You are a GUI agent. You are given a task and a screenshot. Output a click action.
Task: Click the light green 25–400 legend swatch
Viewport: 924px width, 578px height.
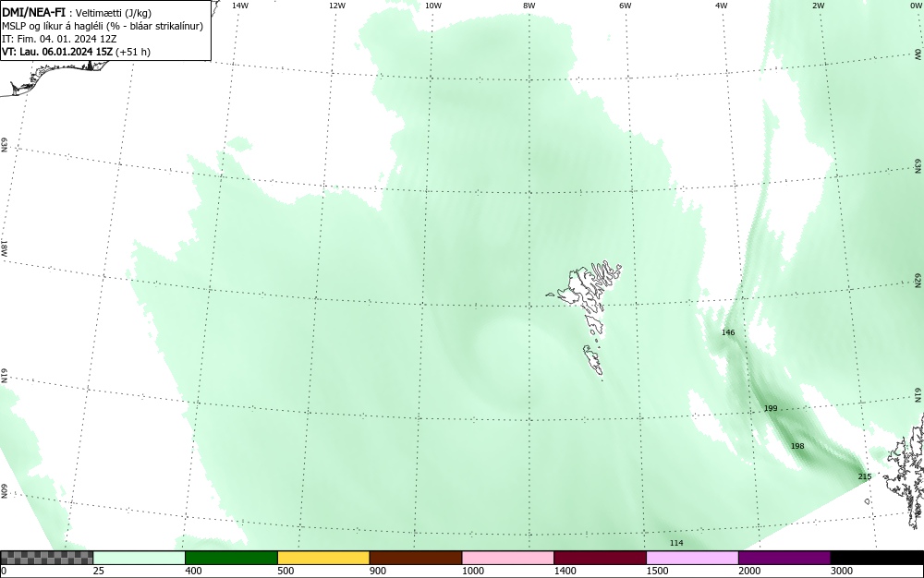pos(140,558)
